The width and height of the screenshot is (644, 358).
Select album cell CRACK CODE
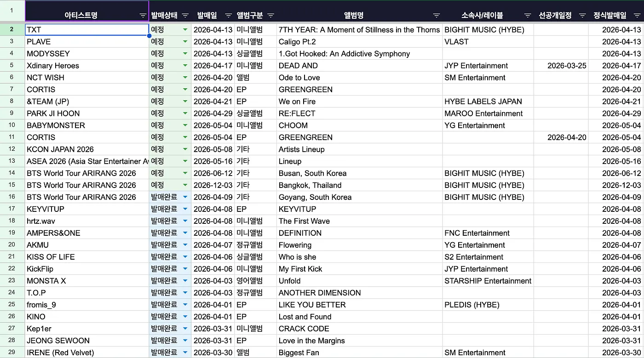tap(359, 329)
